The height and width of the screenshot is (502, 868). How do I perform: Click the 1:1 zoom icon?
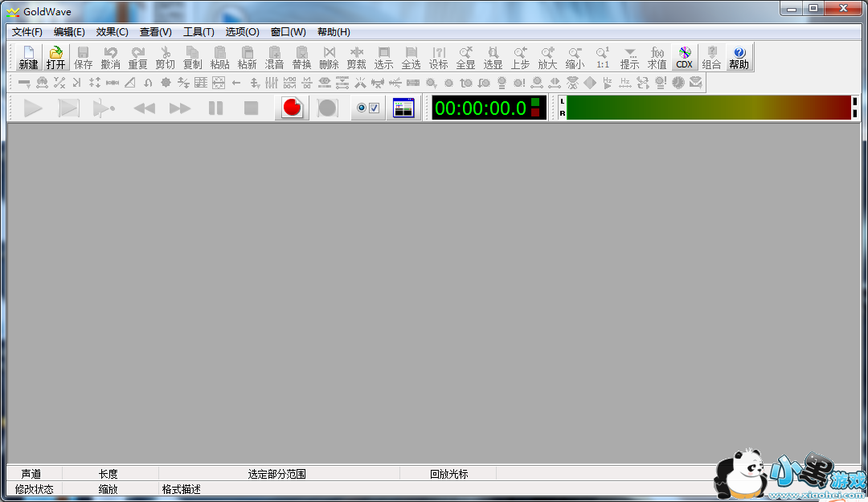(x=602, y=58)
